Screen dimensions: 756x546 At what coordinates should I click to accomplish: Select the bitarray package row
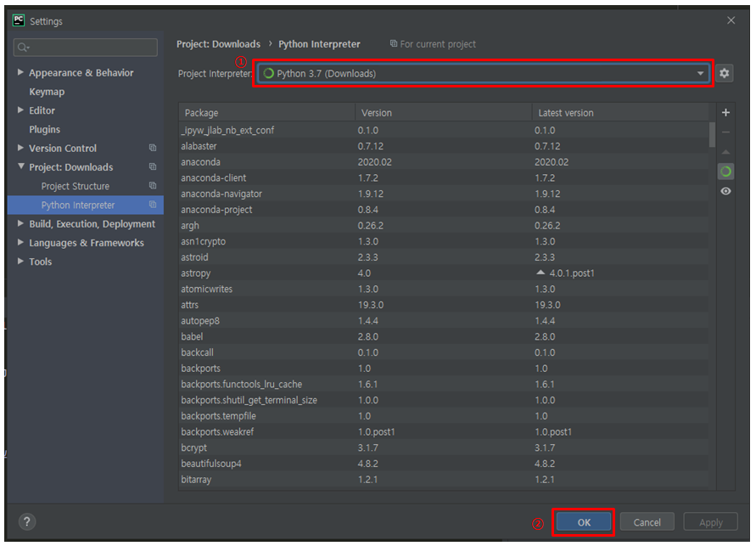click(444, 480)
